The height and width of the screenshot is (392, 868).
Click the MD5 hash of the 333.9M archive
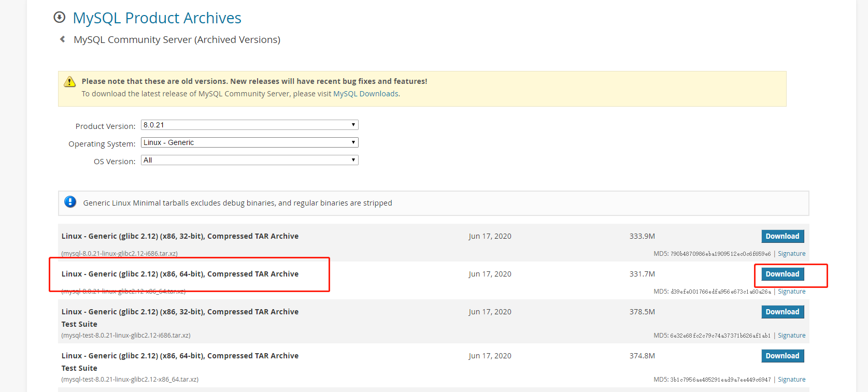coord(720,254)
